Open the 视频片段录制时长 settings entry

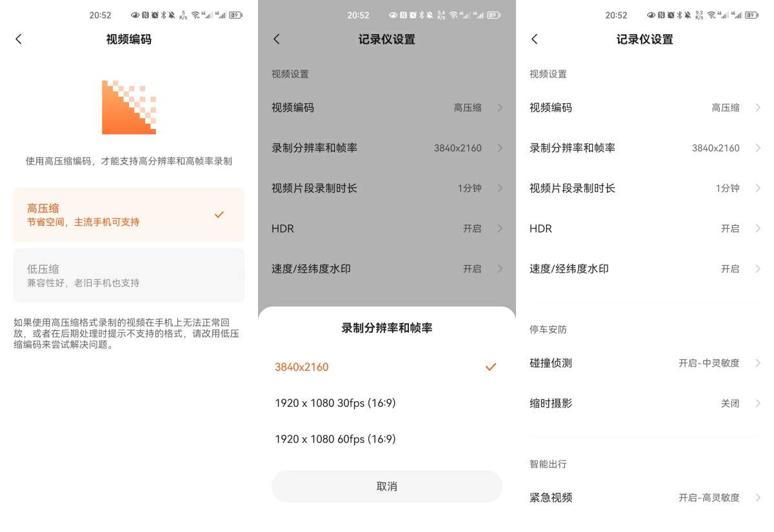(x=387, y=188)
